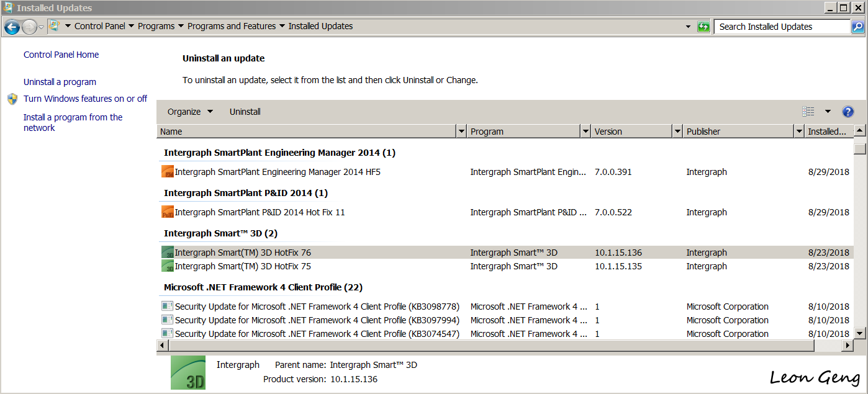Click the SmartPlant P&ID Hot Fix 11 icon
Image resolution: width=868 pixels, height=394 pixels.
pyautogui.click(x=168, y=212)
